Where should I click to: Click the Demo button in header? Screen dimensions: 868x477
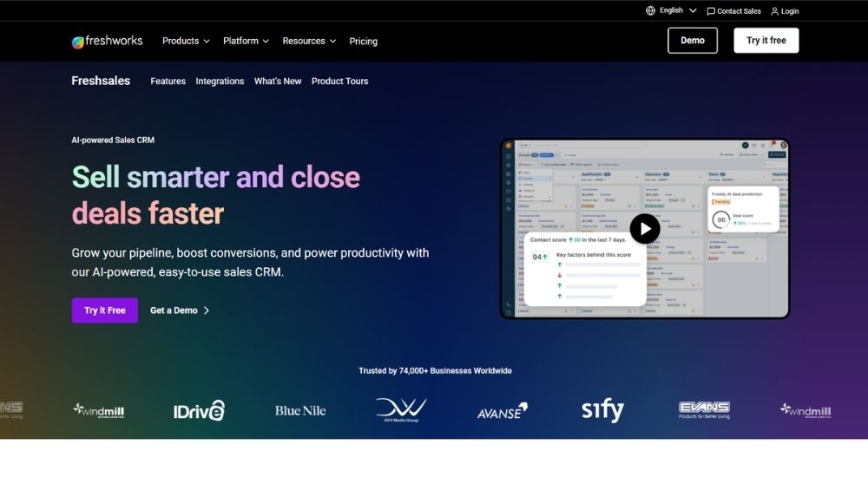coord(693,41)
